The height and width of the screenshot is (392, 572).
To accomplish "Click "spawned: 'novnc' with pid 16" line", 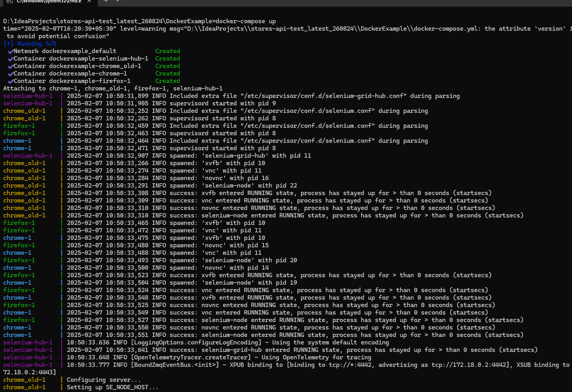I will [x=219, y=178].
